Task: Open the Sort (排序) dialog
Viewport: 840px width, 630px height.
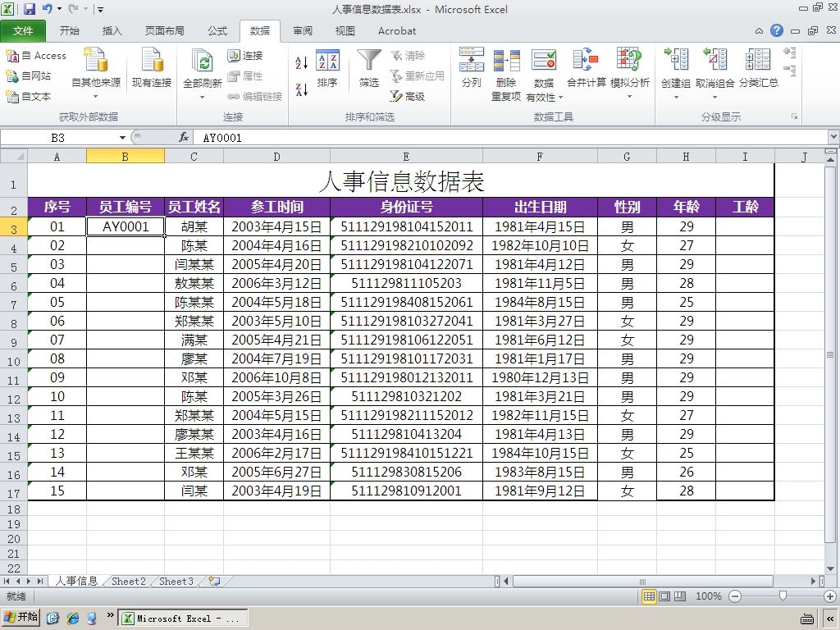Action: pyautogui.click(x=327, y=68)
